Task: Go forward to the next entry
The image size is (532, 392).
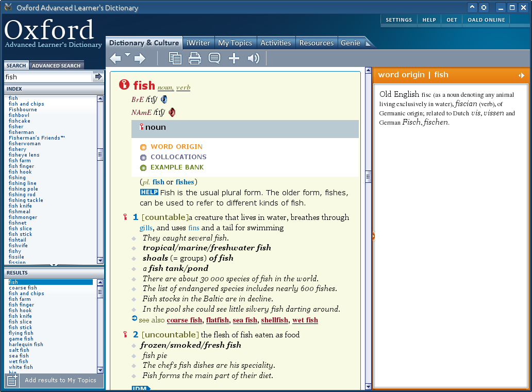Action: (140, 59)
